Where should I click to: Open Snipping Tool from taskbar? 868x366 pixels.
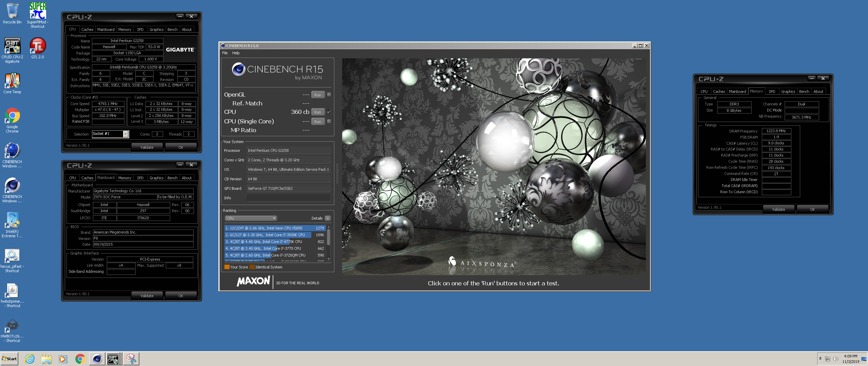click(131, 359)
